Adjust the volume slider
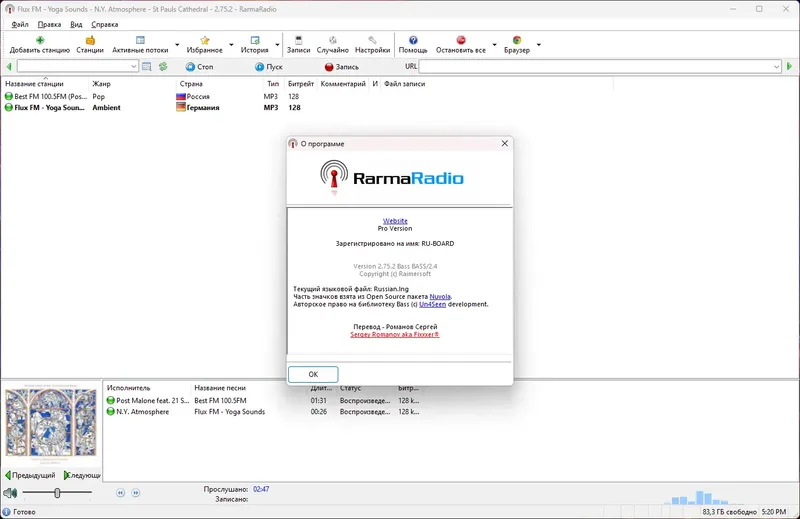800x519 pixels. [57, 492]
